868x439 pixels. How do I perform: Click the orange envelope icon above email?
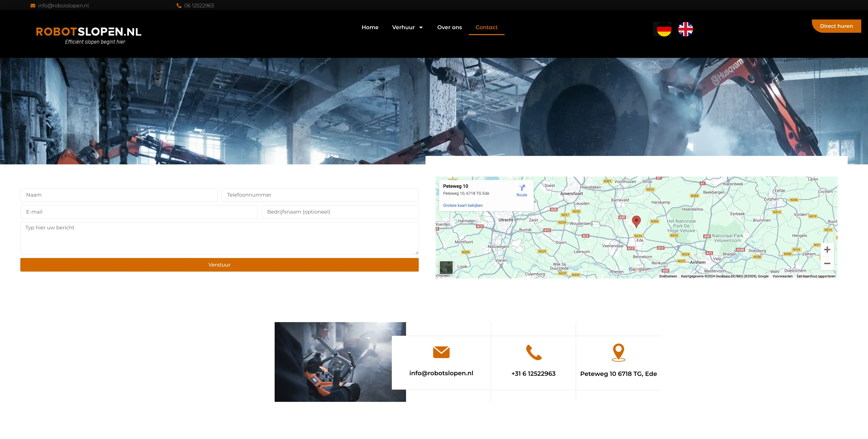(441, 352)
